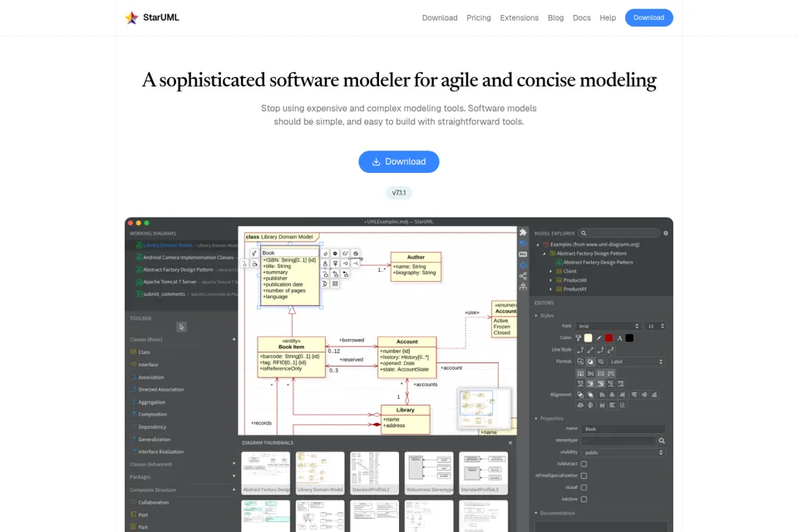Click the cream fill color swatch
This screenshot has height=532, width=798.
(x=589, y=338)
